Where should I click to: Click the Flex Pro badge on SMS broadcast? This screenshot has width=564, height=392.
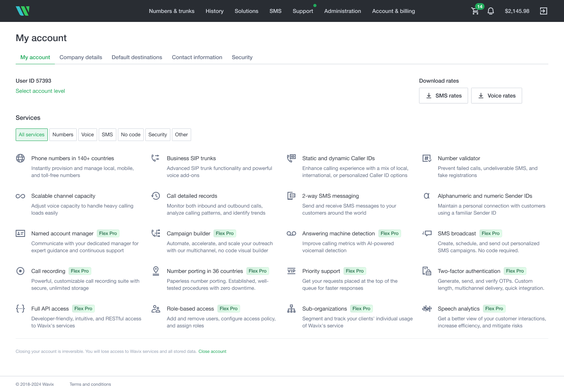coord(491,233)
